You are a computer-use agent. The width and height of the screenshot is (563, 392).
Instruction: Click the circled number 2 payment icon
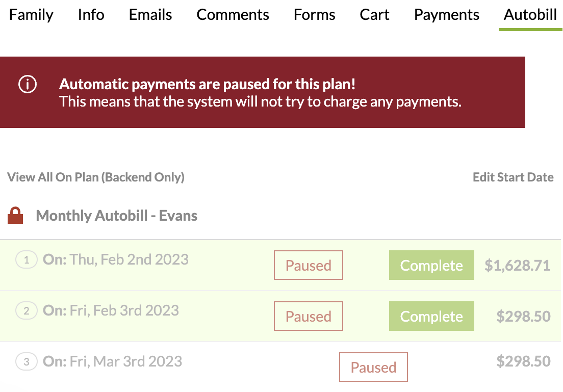(x=27, y=311)
